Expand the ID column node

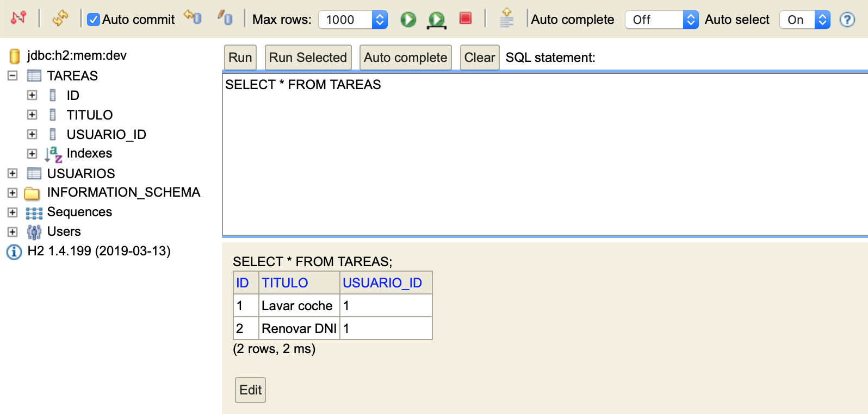point(32,95)
